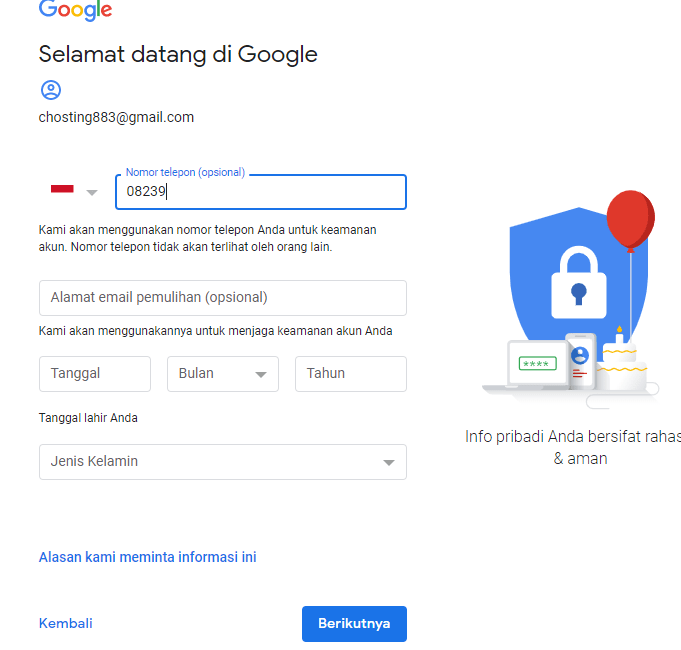Click into the Tahun field
The height and width of the screenshot is (650, 681).
coord(350,373)
